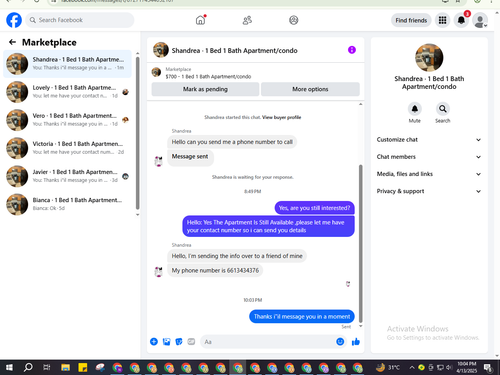Image resolution: width=500 pixels, height=375 pixels.
Task: Select message 'Hello can you send me a phone number to call'
Action: [232, 142]
